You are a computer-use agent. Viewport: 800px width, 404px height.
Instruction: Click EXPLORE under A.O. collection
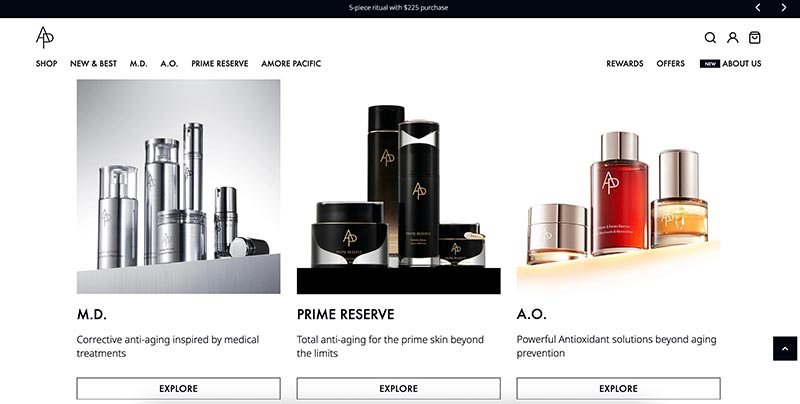coord(618,389)
